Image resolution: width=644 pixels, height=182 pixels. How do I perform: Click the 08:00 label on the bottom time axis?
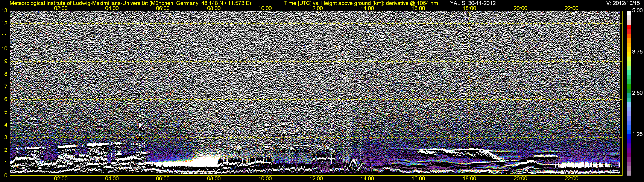(x=214, y=179)
